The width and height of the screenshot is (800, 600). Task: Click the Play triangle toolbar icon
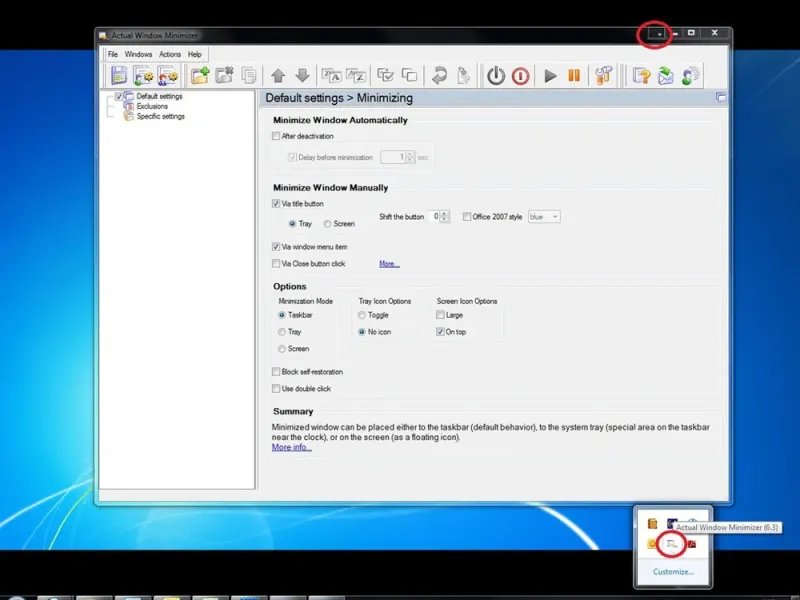click(550, 76)
